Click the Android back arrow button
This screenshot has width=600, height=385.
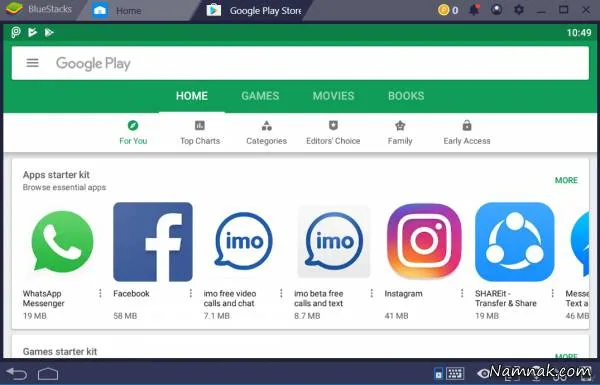17,373
